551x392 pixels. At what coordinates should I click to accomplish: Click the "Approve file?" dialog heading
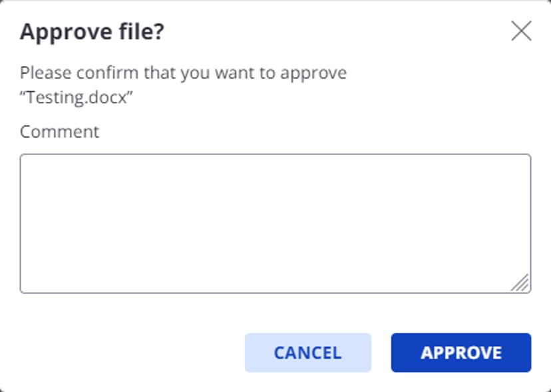point(92,32)
